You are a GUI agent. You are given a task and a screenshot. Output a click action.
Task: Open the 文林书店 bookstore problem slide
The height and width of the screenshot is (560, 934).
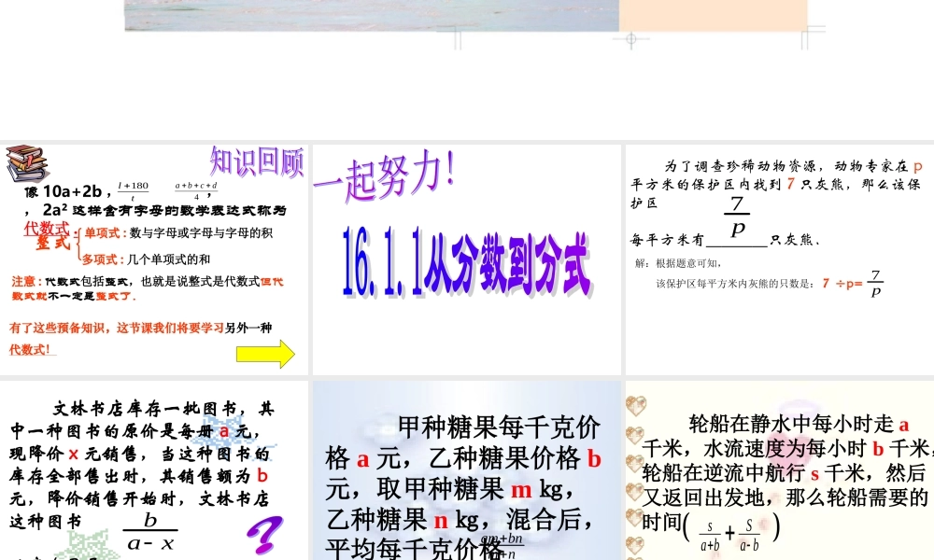point(154,470)
